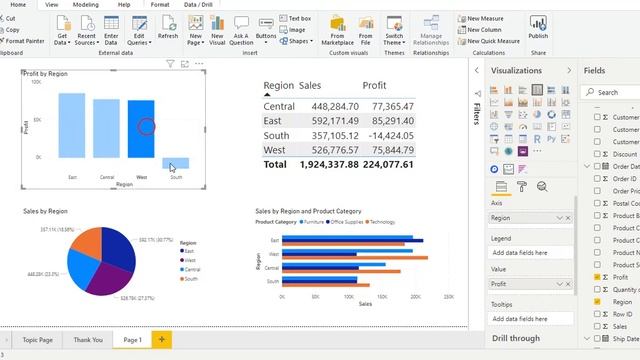Open the Home ribbon tab

pos(18,4)
